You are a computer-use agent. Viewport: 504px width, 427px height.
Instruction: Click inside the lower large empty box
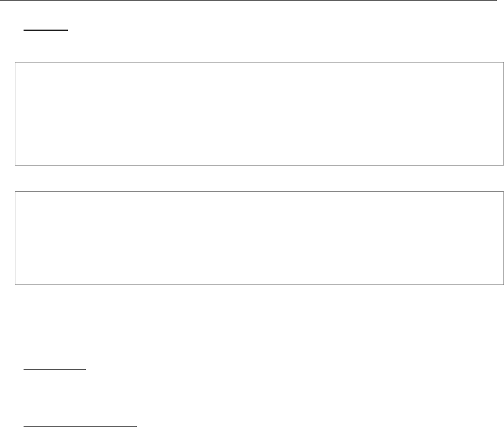(x=259, y=238)
